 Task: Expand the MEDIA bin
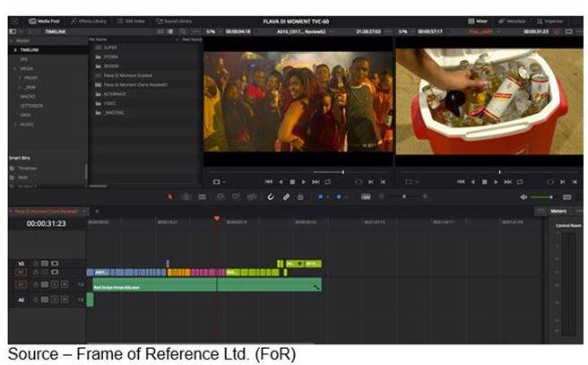(x=15, y=69)
